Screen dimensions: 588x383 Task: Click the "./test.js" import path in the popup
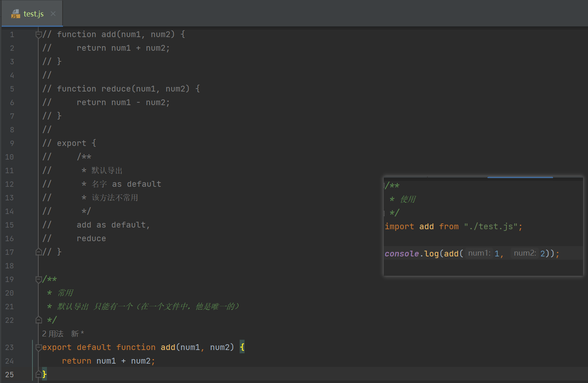pyautogui.click(x=490, y=226)
